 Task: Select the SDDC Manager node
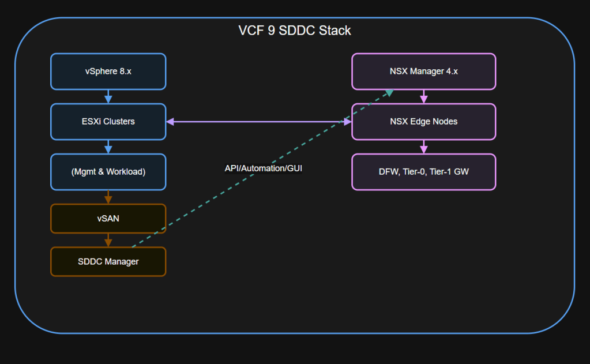tap(108, 261)
